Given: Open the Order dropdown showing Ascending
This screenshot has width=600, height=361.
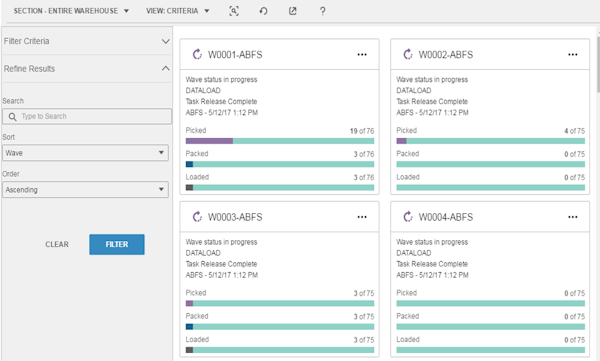Looking at the screenshot, I should coord(85,189).
